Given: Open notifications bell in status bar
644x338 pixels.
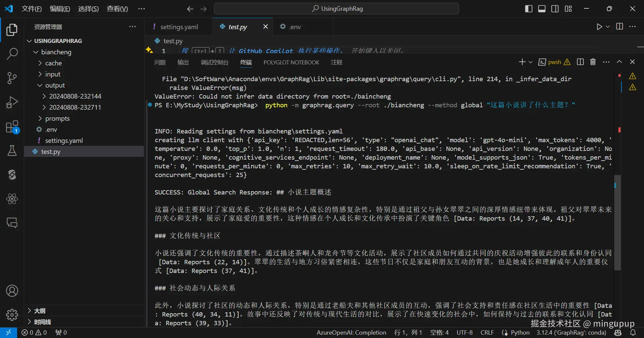Looking at the screenshot, I should click(x=633, y=333).
